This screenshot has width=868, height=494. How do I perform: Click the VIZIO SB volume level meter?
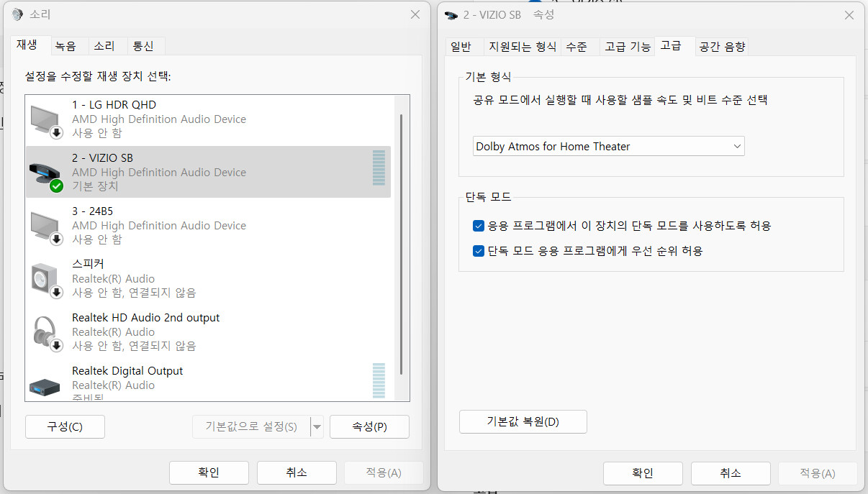pyautogui.click(x=379, y=168)
